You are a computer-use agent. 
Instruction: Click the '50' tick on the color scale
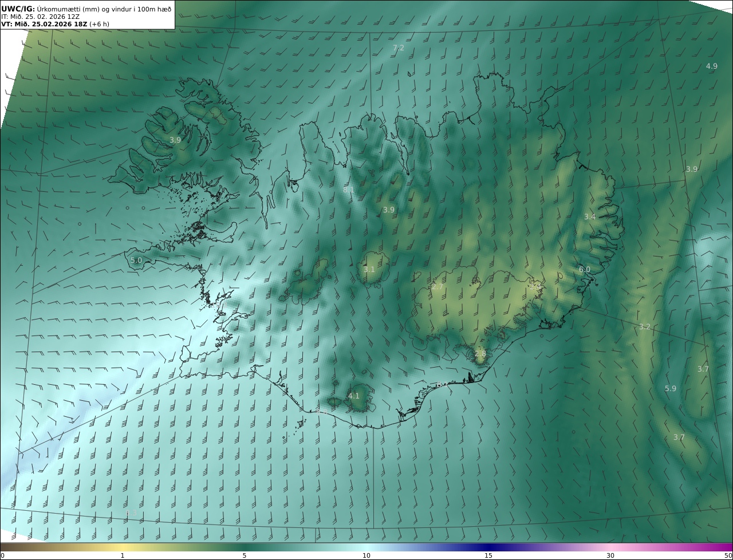(728, 555)
